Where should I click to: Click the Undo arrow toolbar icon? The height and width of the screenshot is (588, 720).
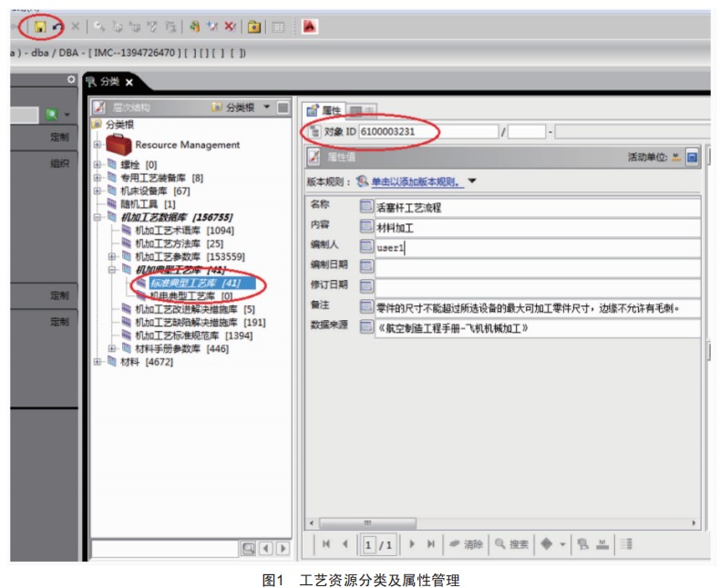point(57,27)
